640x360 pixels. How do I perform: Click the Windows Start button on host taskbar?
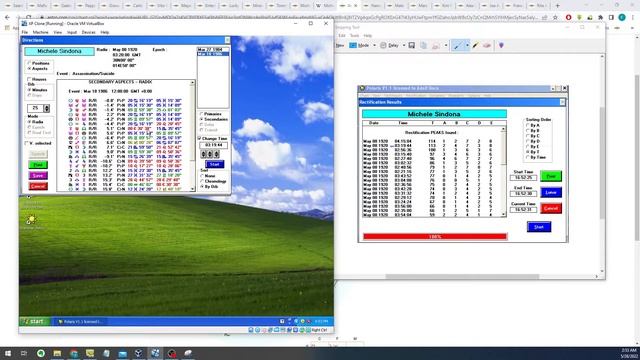coord(8,353)
